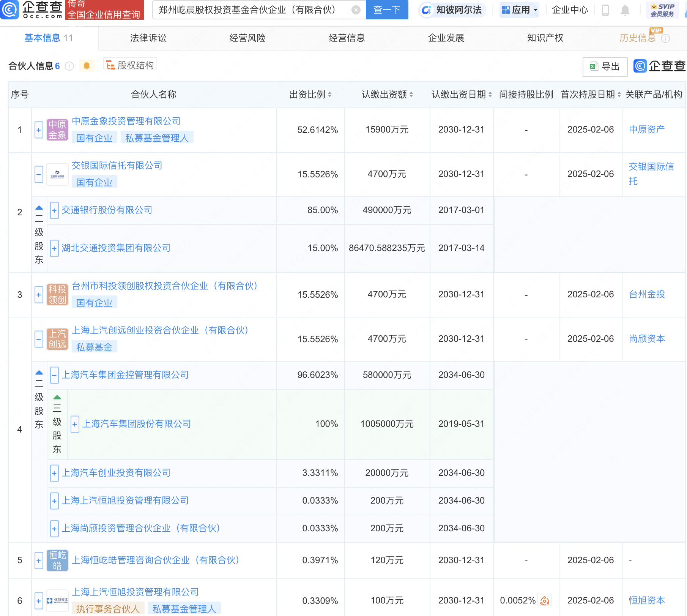Screen dimensions: 687x616
Task: Click the orange monitoring bell beside 合伙人信息
Action: pyautogui.click(x=87, y=66)
